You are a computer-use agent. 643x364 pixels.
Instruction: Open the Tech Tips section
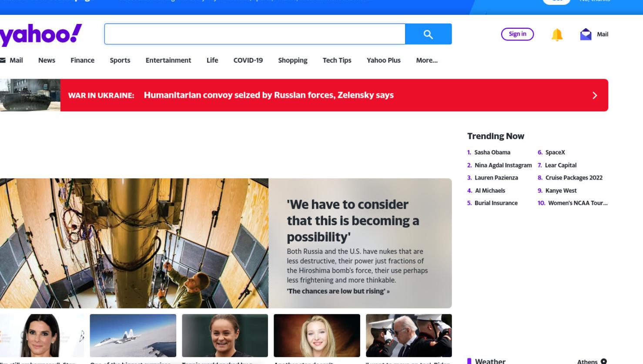tap(337, 60)
